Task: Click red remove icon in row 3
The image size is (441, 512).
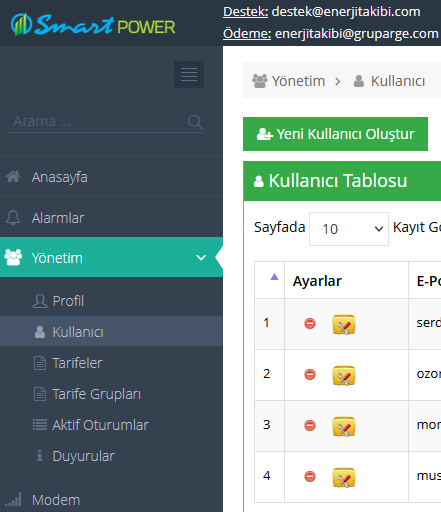Action: point(310,425)
